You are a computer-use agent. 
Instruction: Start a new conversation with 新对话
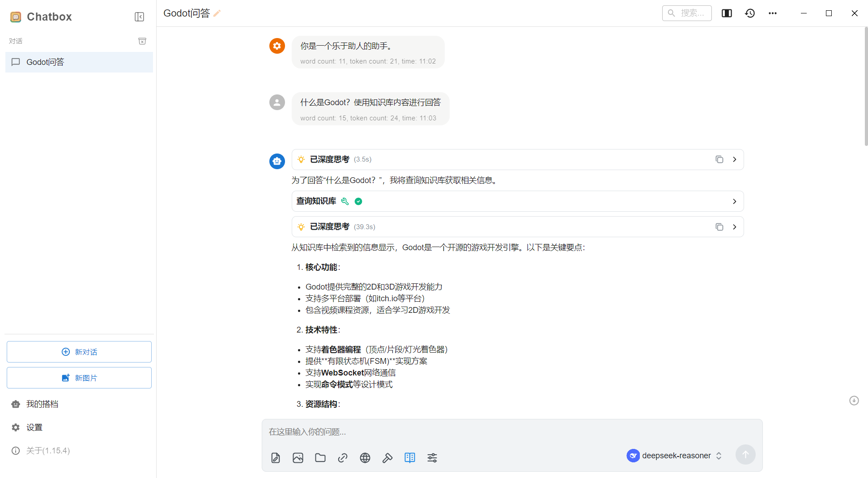pyautogui.click(x=79, y=352)
